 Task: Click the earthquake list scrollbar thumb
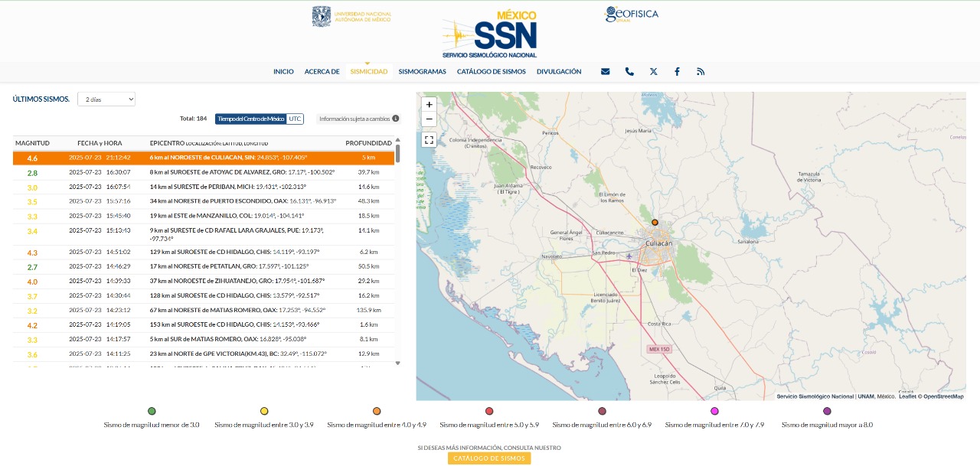tap(397, 153)
